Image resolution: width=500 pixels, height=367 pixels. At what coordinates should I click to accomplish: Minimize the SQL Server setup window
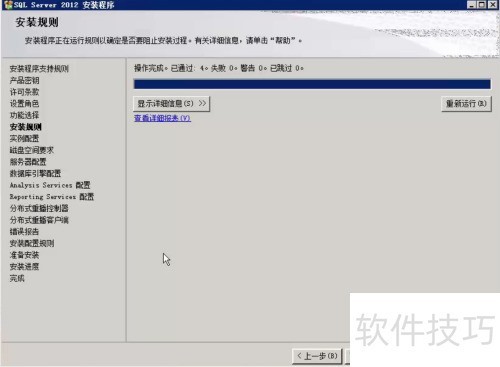[x=471, y=5]
